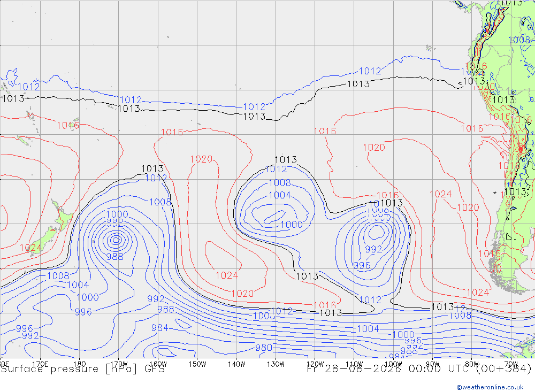Image resolution: width=535 pixels, height=392 pixels.
Task: Click the 1008 label over northern South America
Action: [x=519, y=40]
